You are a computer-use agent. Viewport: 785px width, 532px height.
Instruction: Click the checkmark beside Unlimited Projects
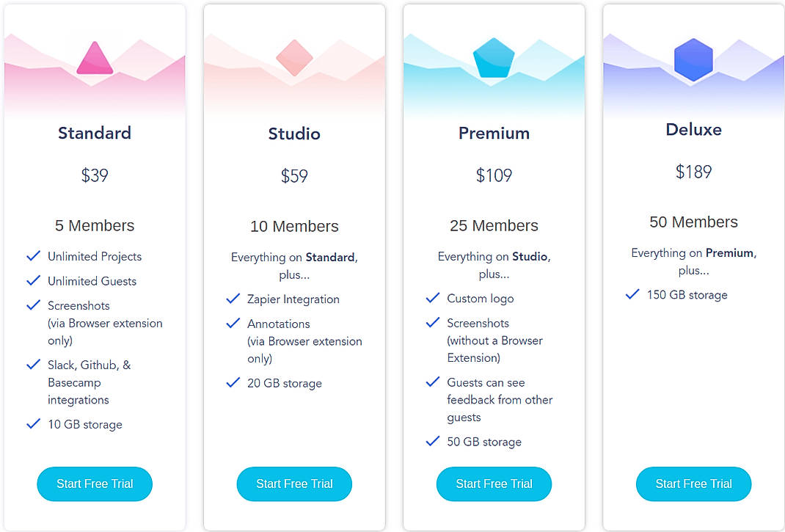coord(33,256)
